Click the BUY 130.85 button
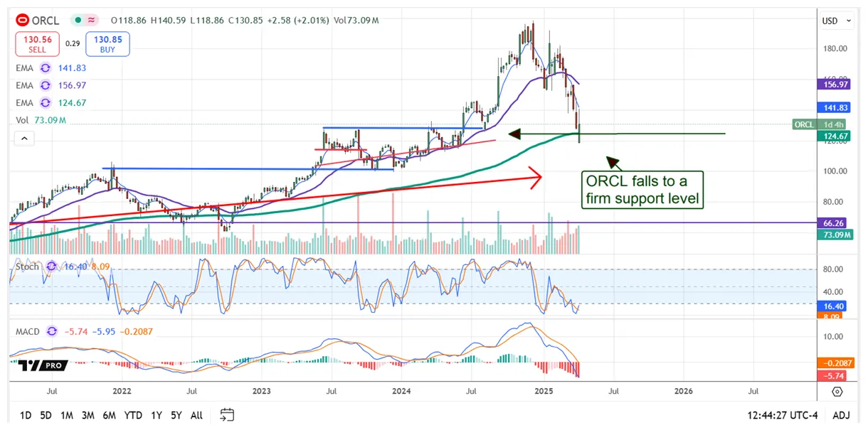The height and width of the screenshot is (430, 868). pos(107,43)
